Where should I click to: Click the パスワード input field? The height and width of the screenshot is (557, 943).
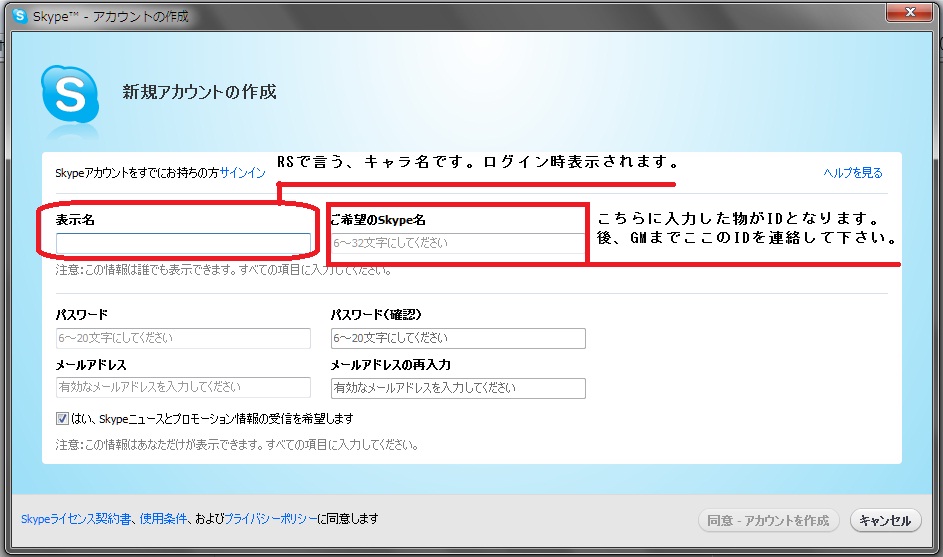click(183, 338)
